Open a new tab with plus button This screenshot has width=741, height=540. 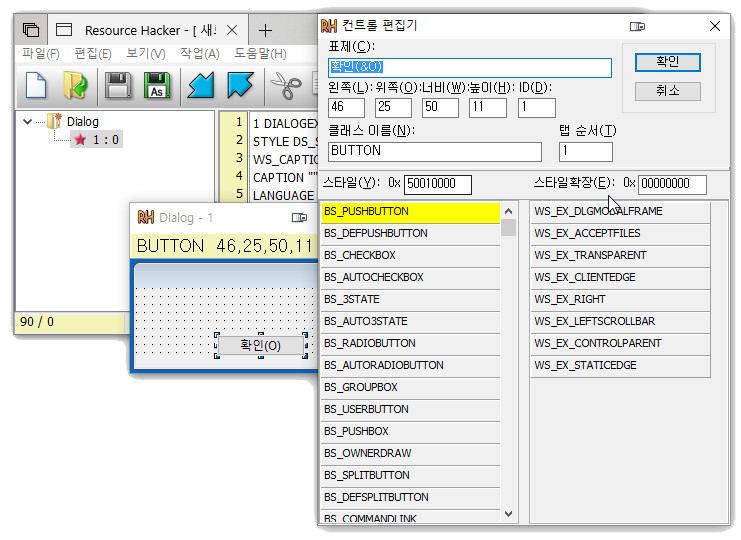pos(265,31)
